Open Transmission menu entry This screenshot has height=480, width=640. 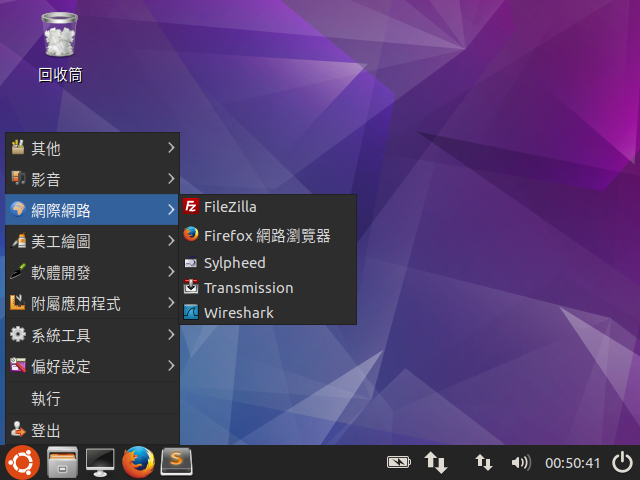pos(268,288)
